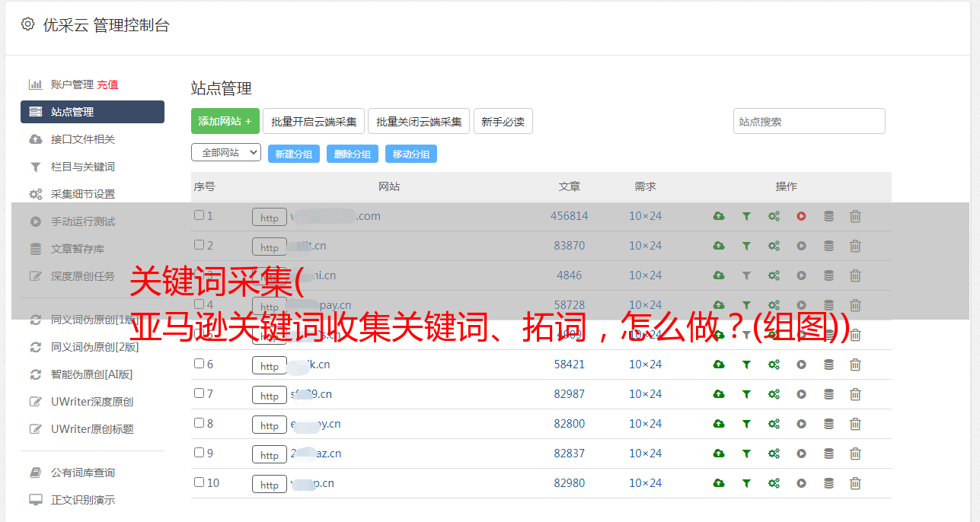Image resolution: width=980 pixels, height=522 pixels.
Task: Open the 全部网站 group dropdown
Action: click(226, 153)
